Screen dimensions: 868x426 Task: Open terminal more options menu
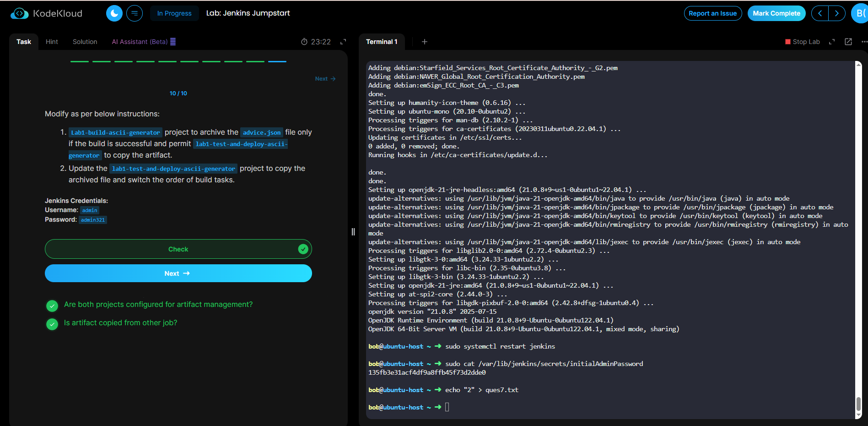coord(864,42)
